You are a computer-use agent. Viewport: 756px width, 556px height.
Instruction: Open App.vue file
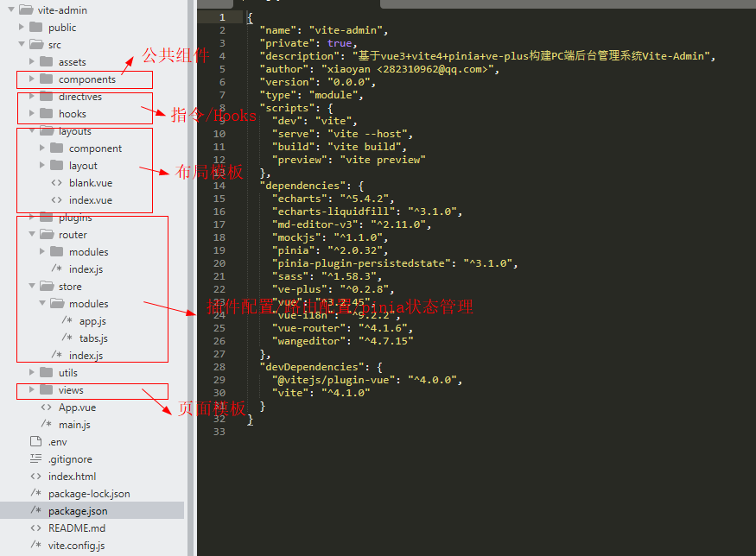click(x=77, y=408)
